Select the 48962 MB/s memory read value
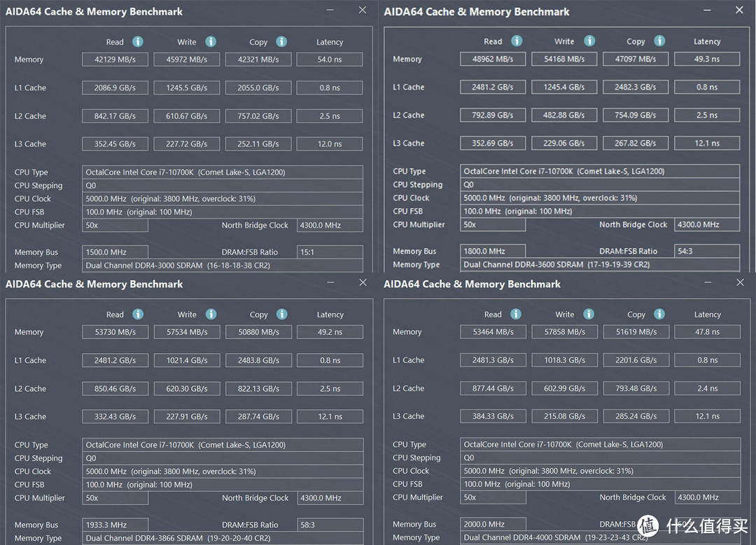 coord(493,60)
